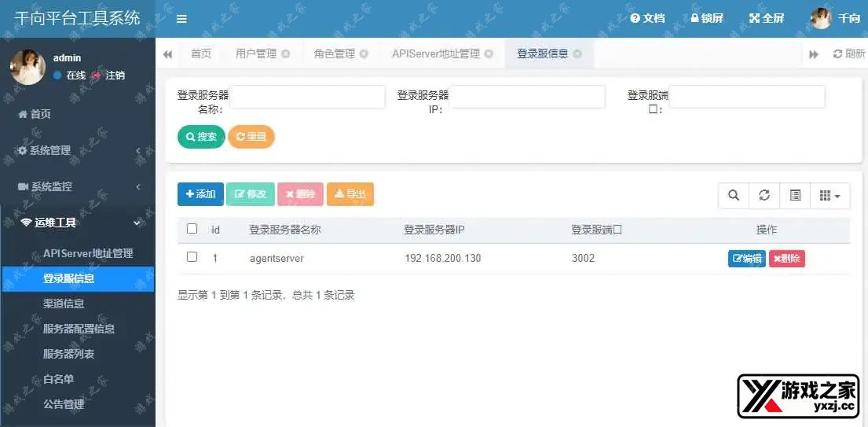Click 删除 in the agentserver row
This screenshot has width=868, height=427.
tap(786, 259)
